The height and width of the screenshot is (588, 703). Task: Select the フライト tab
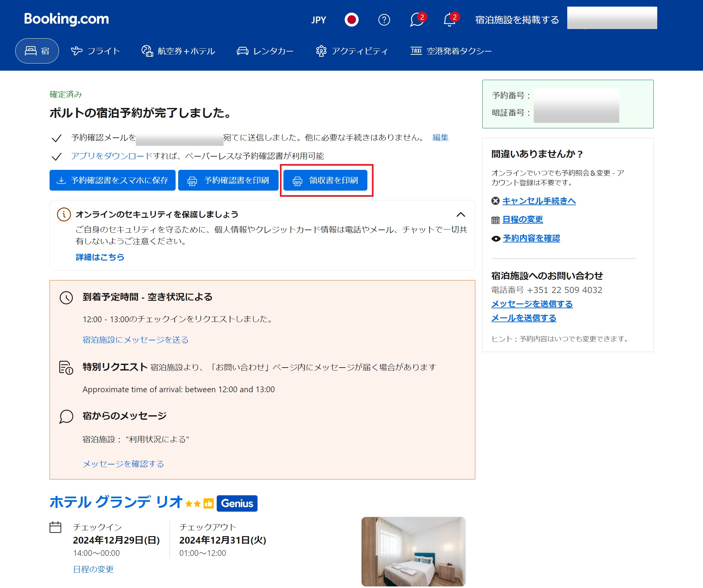[x=95, y=51]
